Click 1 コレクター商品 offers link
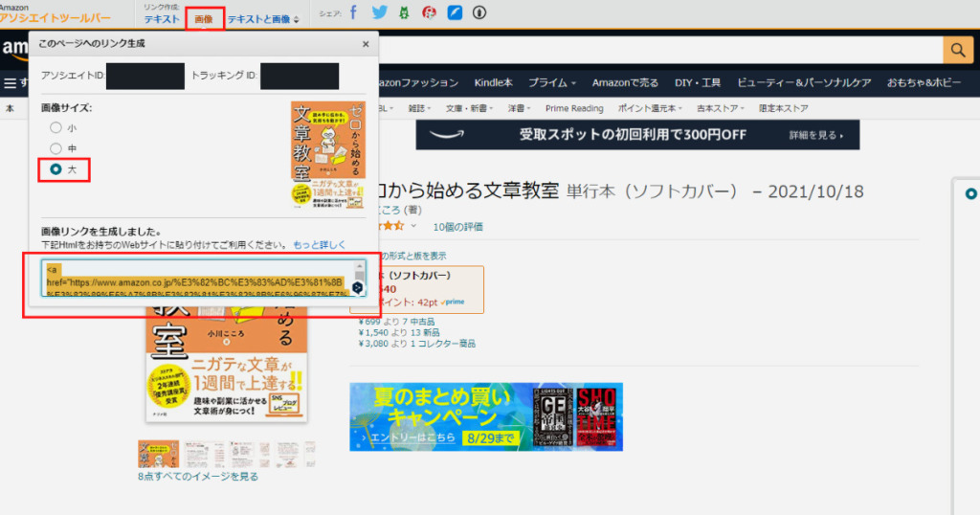This screenshot has height=515, width=980. coord(442,344)
